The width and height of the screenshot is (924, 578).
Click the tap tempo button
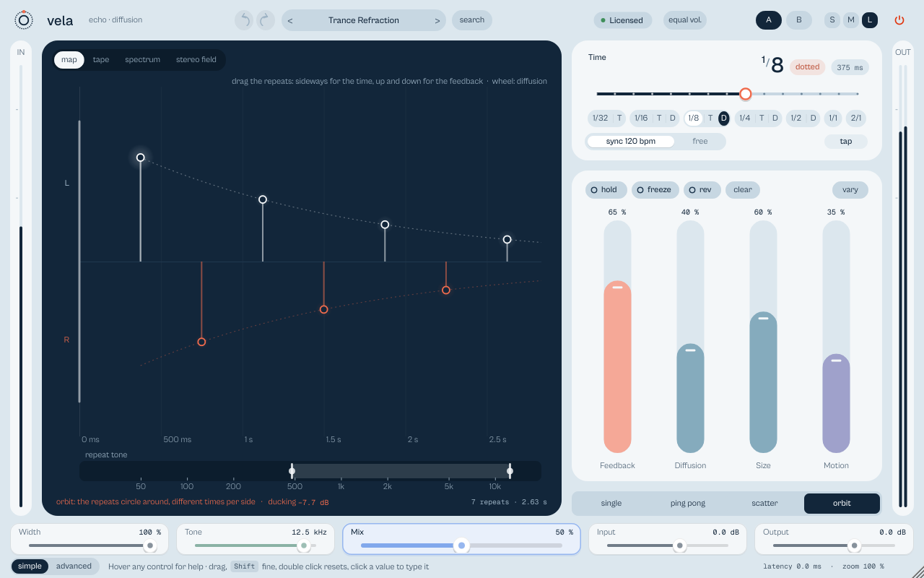pos(846,142)
